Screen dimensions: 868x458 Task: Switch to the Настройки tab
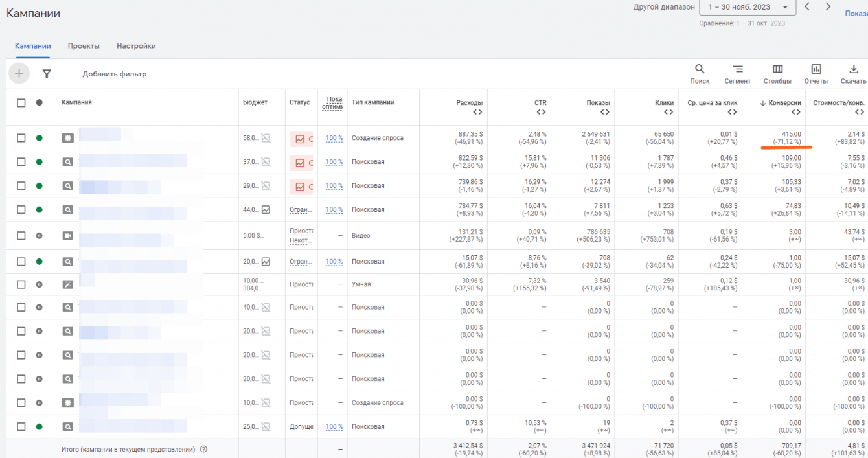136,46
